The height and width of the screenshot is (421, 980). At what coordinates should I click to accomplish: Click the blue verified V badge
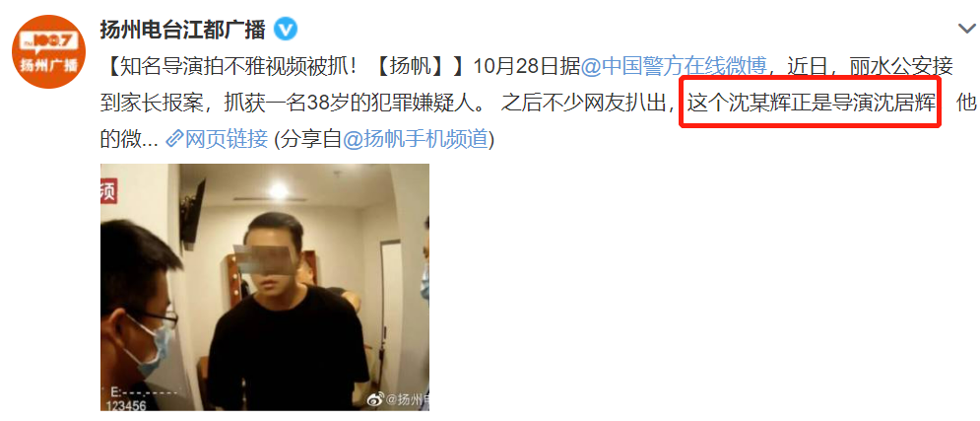tap(287, 29)
